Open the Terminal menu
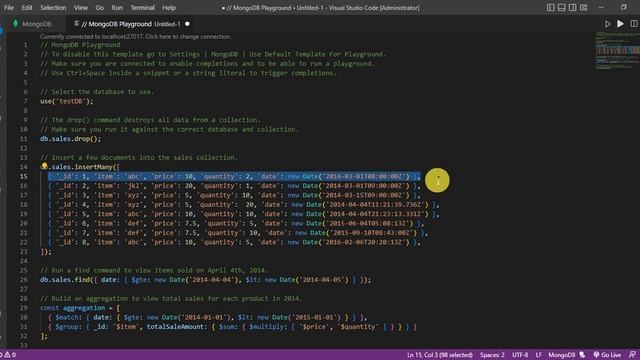 click(142, 8)
